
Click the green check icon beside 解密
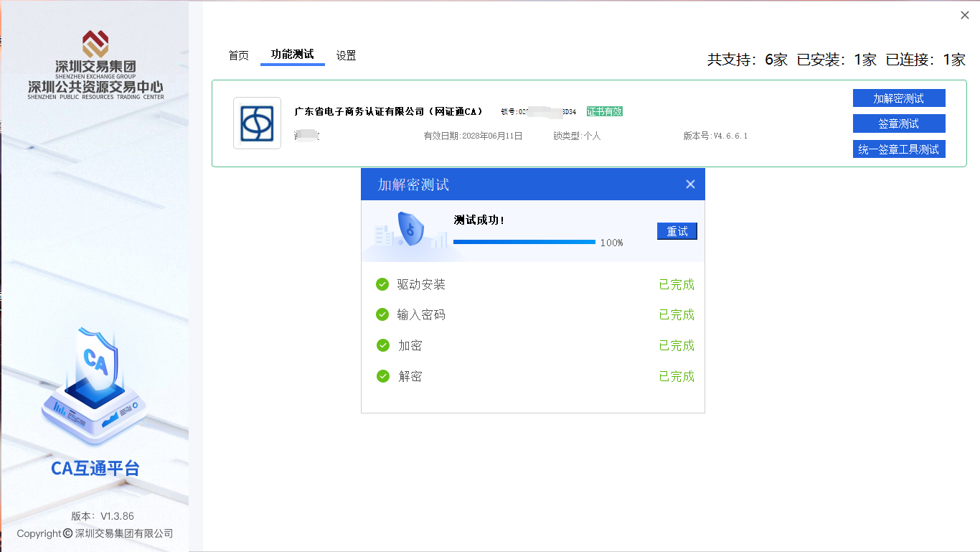(x=382, y=376)
